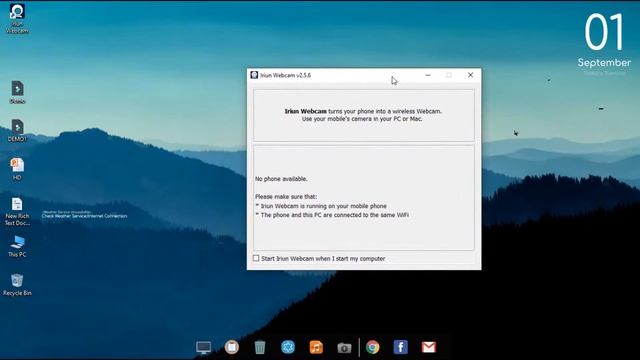Open the HD PowerPoint file icon
This screenshot has width=640, height=360.
[x=17, y=169]
